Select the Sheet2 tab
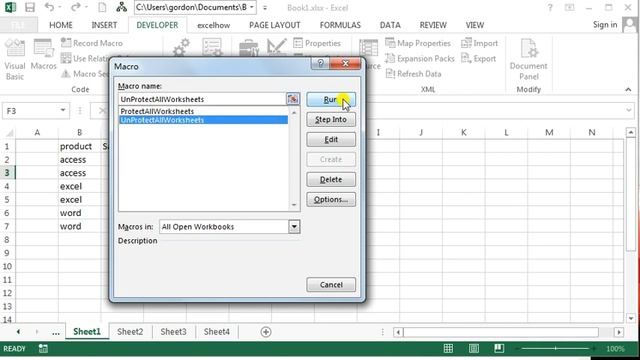Screen dimensions: 640x360 pos(130,331)
